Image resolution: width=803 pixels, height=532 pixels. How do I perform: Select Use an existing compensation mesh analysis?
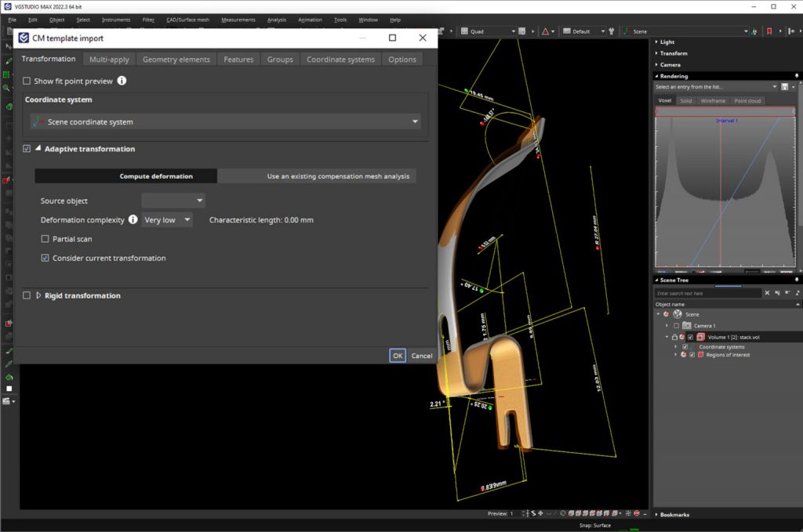coord(338,176)
